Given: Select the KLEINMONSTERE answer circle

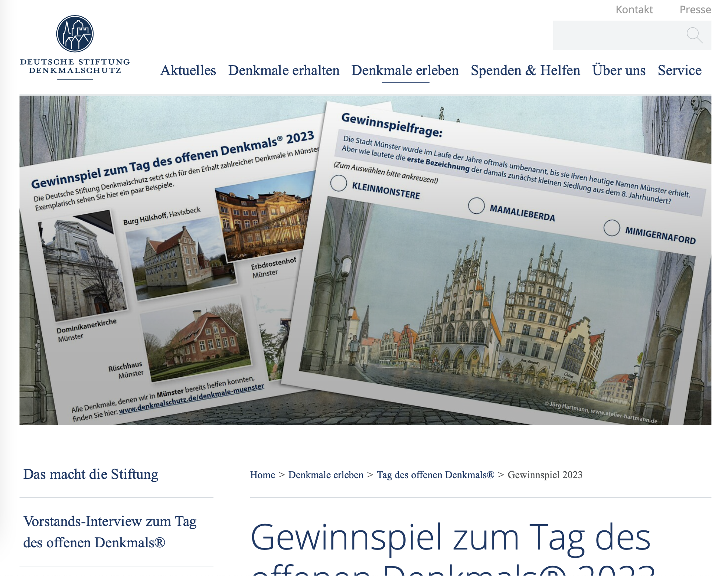Looking at the screenshot, I should click(338, 183).
